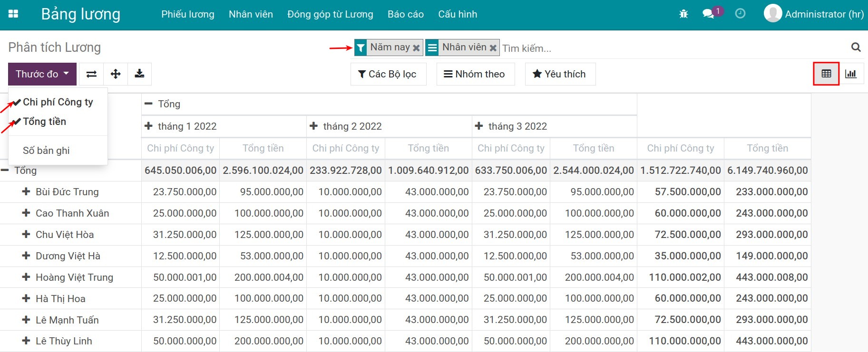The image size is (868, 352).
Task: Download the pivot table as spreadsheet
Action: pos(139,74)
